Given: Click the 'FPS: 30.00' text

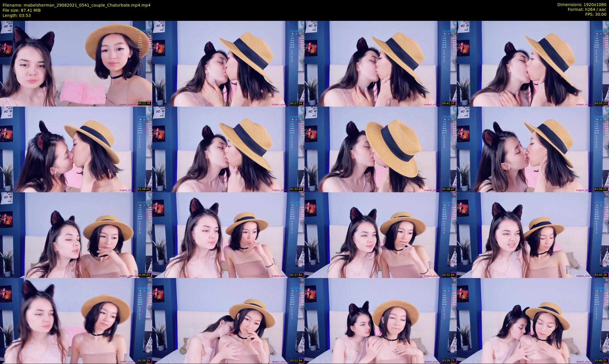Looking at the screenshot, I should click(x=596, y=15).
